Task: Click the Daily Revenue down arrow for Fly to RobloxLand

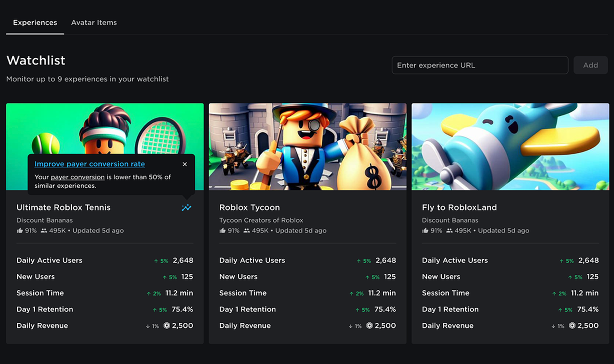Action: point(553,326)
